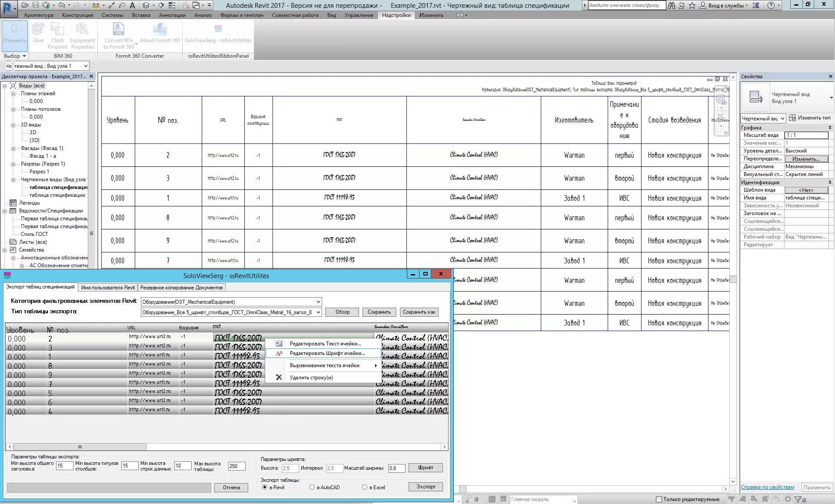Collapse the 'Ведомости/Спецификации' tree node
This screenshot has height=504, width=835.
click(x=5, y=211)
